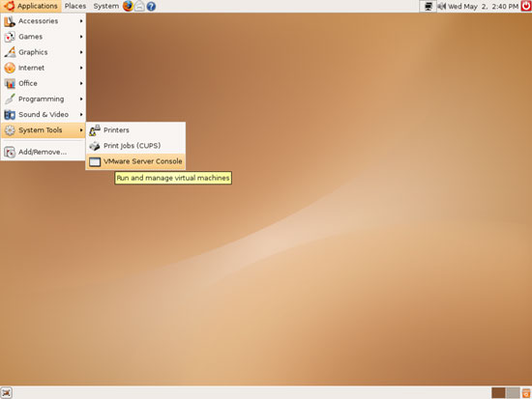Open the network monitor icon in the tray
The height and width of the screenshot is (399, 532).
click(x=428, y=6)
